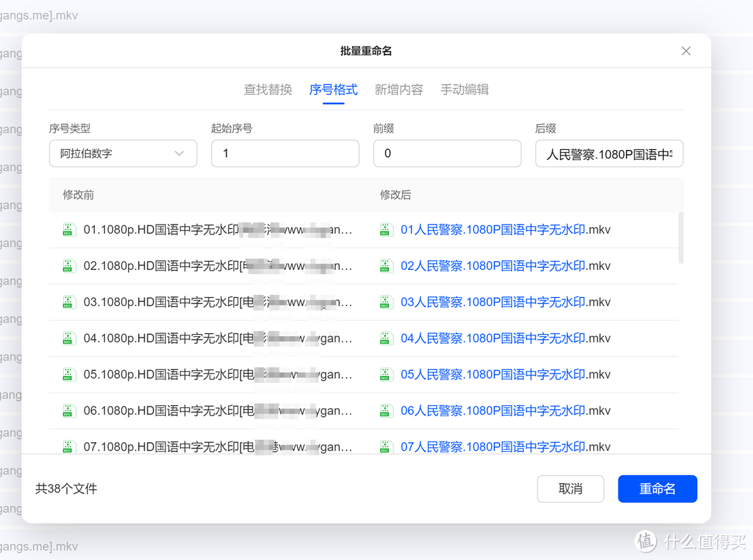Confirm with the blue 重命名 button
The image size is (753, 560).
[657, 489]
